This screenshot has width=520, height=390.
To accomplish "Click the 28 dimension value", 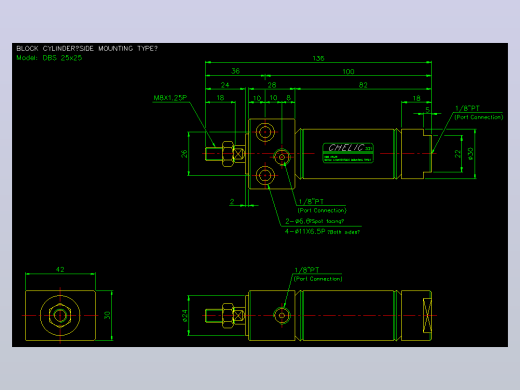I will 272,85.
